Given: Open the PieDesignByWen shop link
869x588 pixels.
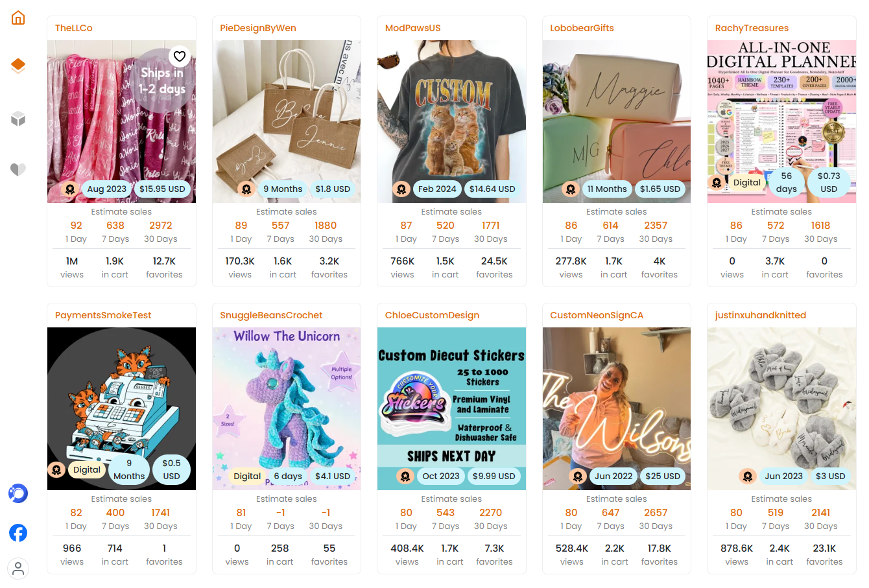Looking at the screenshot, I should (x=258, y=28).
